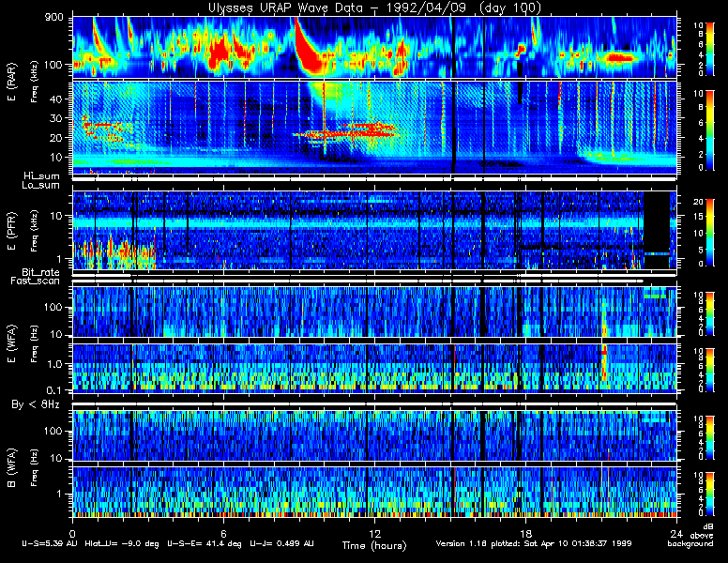Click the time axis tick '6'
Image resolution: width=728 pixels, height=563 pixels.
tap(223, 533)
